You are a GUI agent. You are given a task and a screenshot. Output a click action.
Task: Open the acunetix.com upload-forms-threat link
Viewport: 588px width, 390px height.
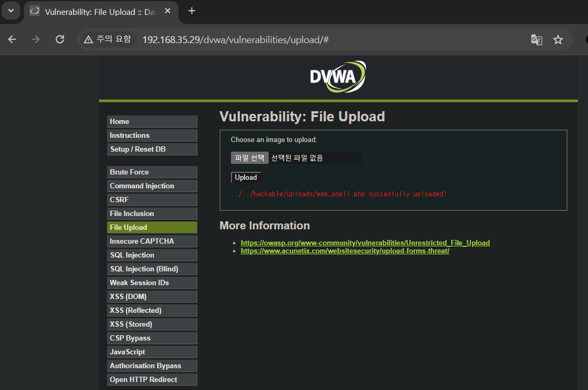(x=345, y=251)
